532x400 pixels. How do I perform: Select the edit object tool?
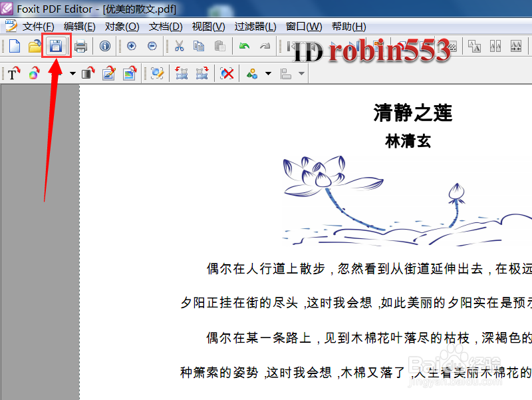tap(157, 73)
